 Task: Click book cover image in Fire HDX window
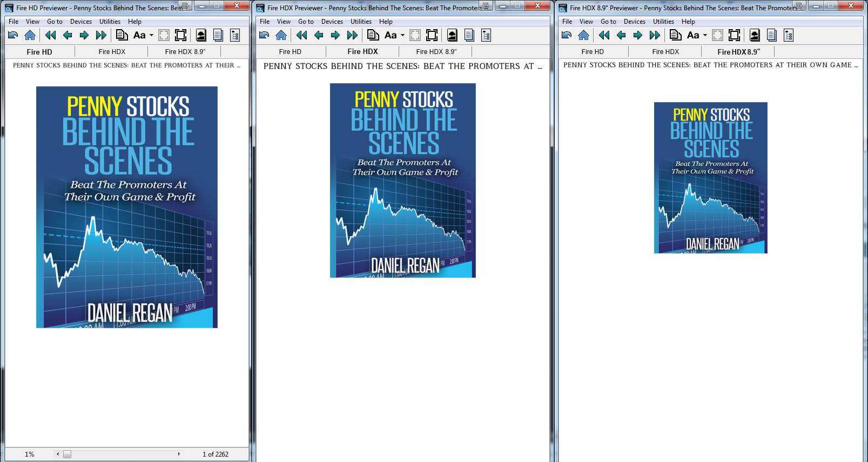403,180
